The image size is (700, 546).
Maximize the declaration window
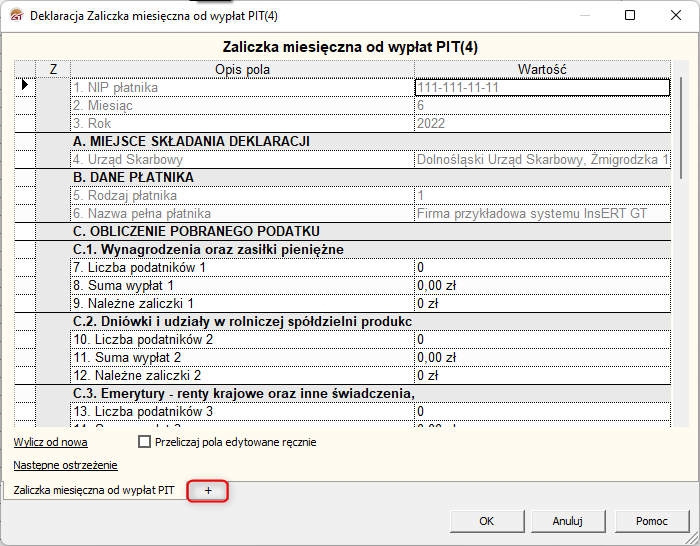(630, 16)
